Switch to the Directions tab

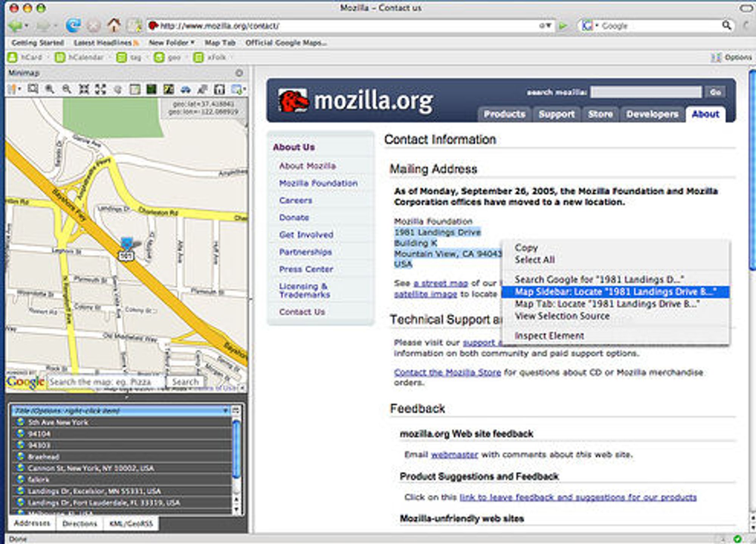(x=79, y=524)
